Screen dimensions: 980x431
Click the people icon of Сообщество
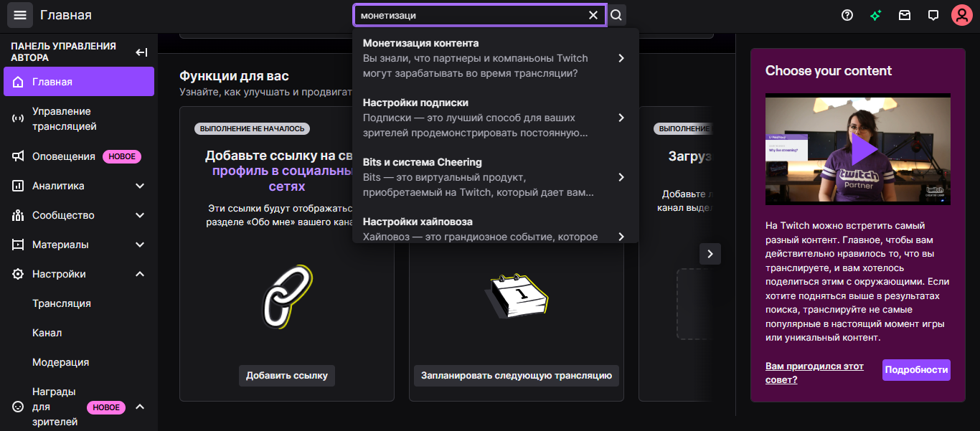18,215
